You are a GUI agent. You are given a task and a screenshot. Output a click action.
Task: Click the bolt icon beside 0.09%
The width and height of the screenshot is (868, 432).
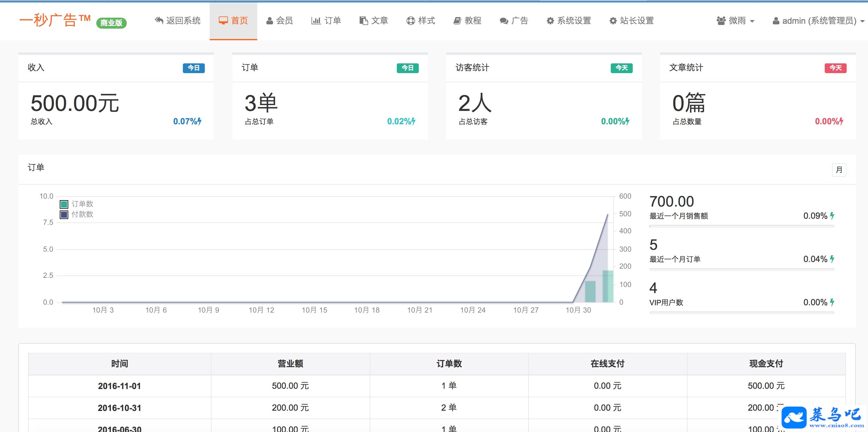pyautogui.click(x=832, y=215)
